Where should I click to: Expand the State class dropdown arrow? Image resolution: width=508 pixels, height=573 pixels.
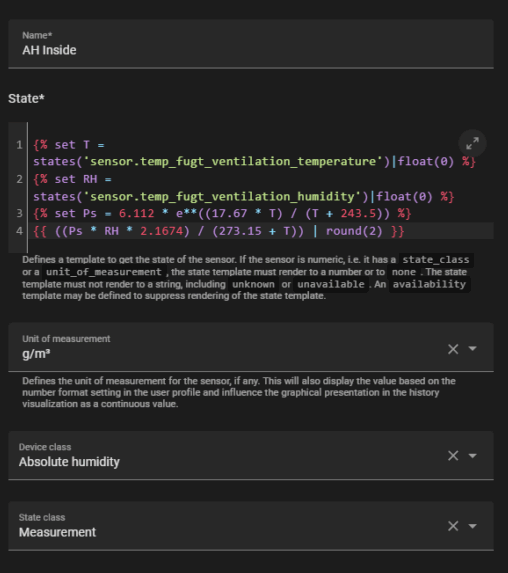pyautogui.click(x=472, y=526)
